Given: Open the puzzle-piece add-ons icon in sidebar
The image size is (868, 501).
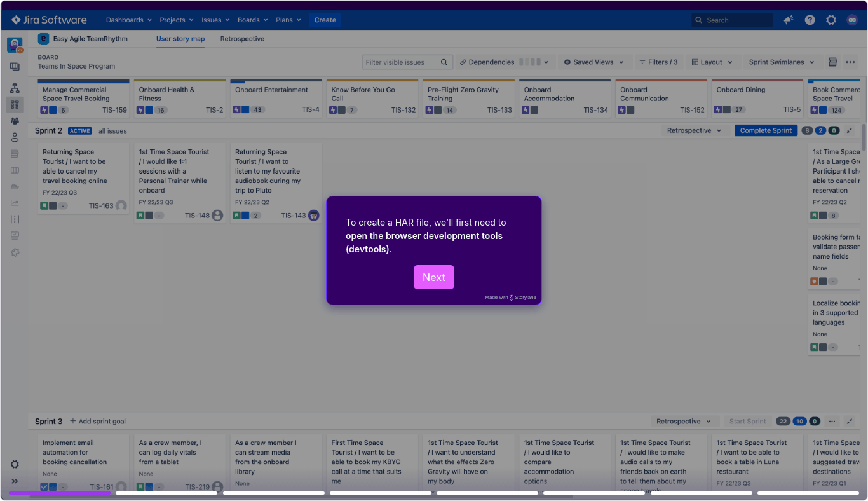Looking at the screenshot, I should coord(15,252).
